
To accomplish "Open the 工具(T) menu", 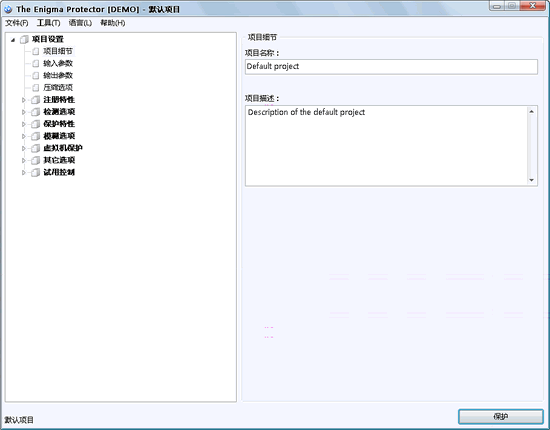I will tap(48, 23).
